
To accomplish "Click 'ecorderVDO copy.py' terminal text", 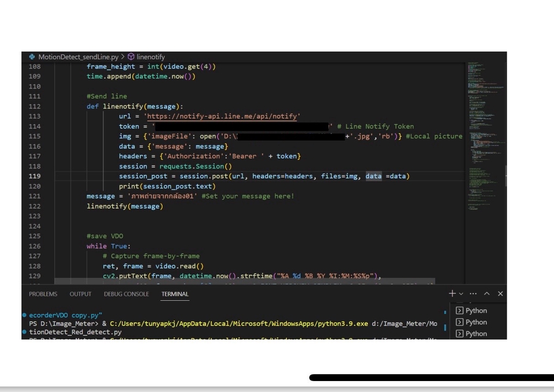I will pos(65,315).
